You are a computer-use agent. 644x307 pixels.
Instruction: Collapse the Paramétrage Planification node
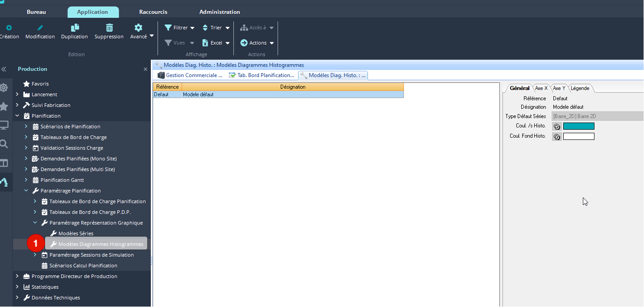(x=26, y=191)
